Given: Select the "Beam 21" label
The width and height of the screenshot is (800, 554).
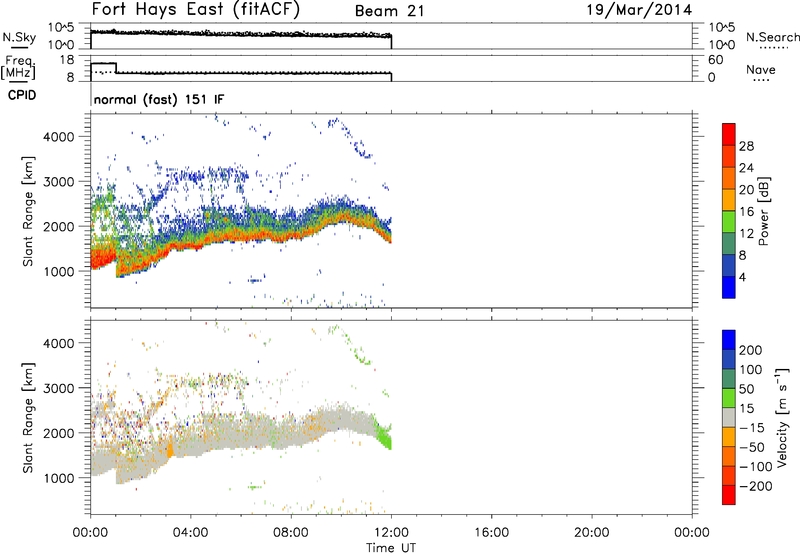Looking at the screenshot, I should pos(389,11).
